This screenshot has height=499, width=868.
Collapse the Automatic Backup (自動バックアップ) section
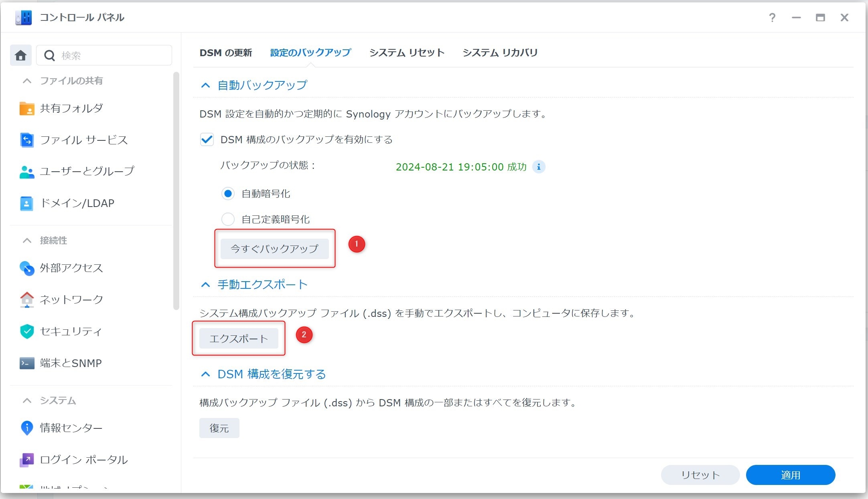205,85
